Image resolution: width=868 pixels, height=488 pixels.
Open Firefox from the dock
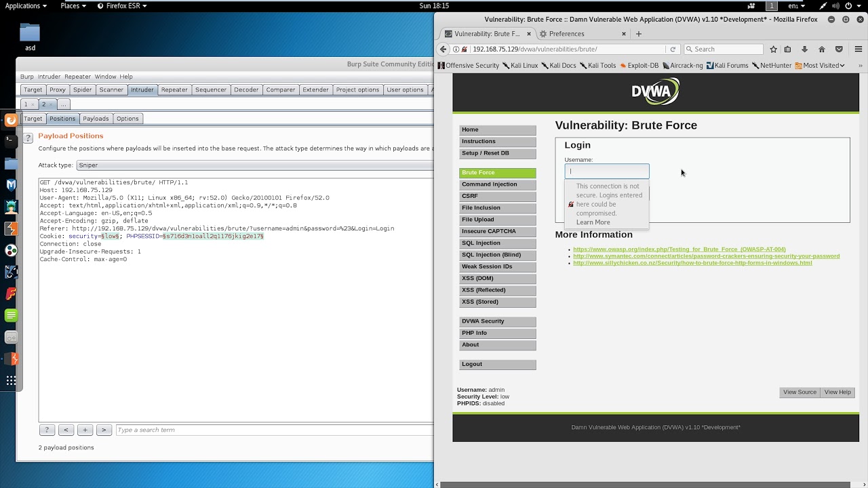(x=11, y=120)
